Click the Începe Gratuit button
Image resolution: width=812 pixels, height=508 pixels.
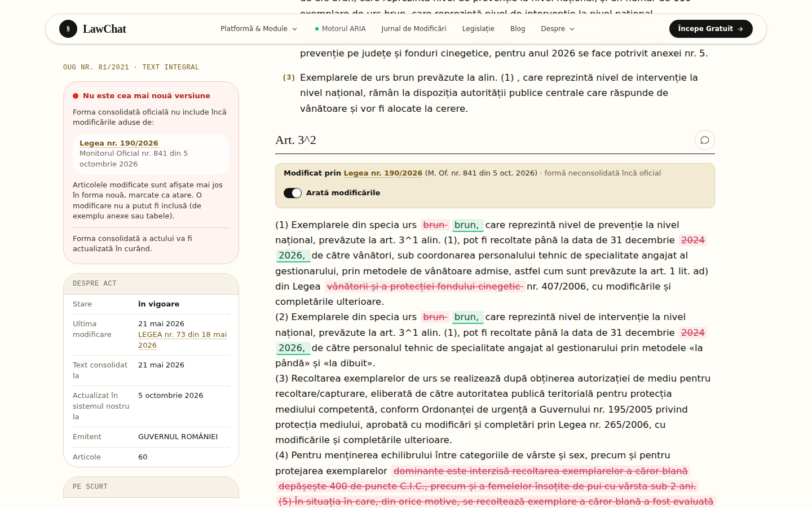(x=710, y=29)
